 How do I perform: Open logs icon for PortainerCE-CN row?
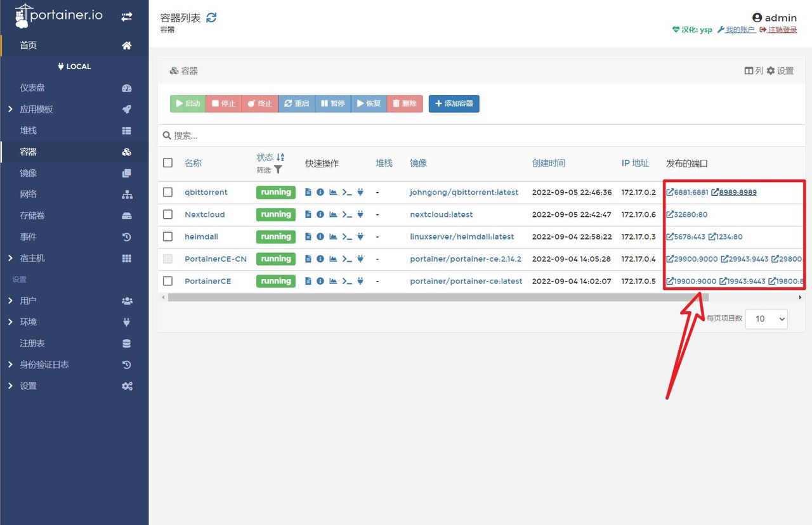(x=308, y=259)
